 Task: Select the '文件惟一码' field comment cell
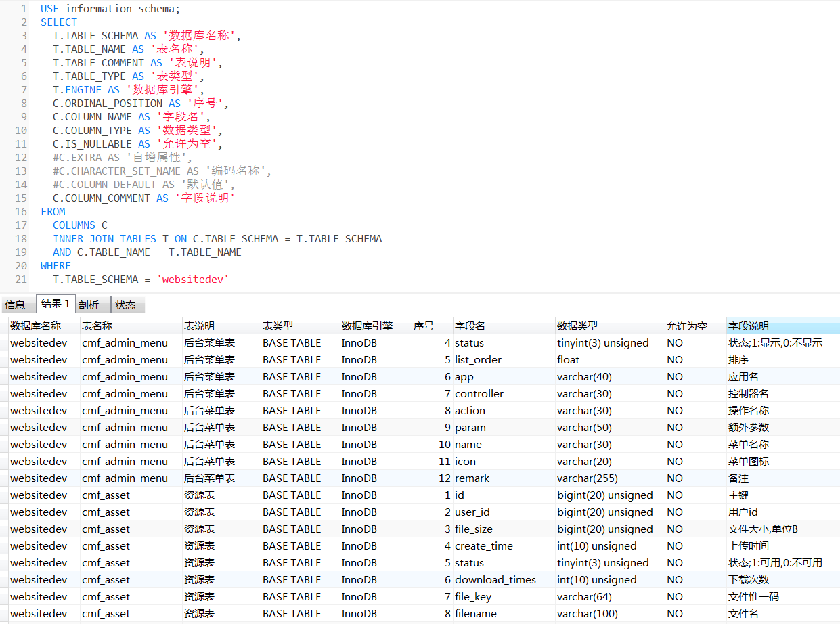click(x=782, y=597)
